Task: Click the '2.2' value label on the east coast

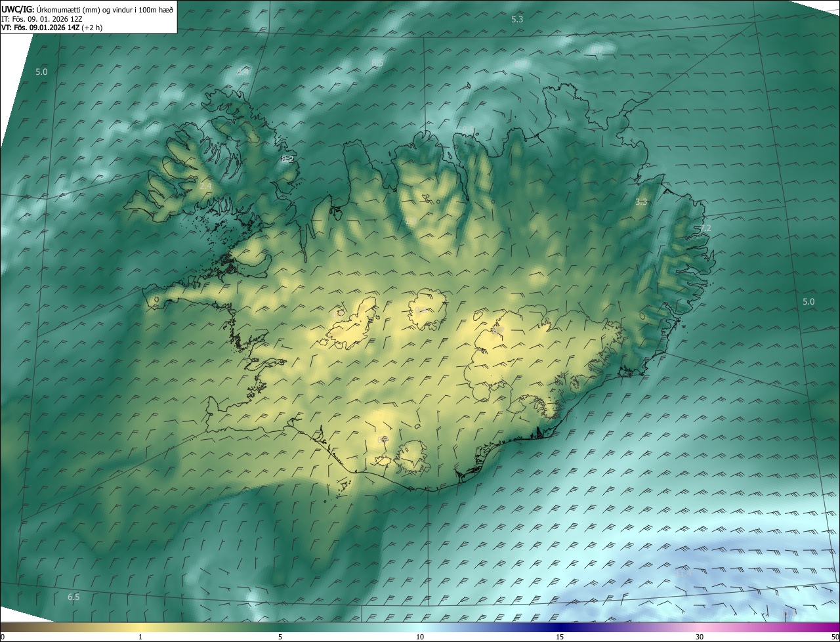Action: click(705, 228)
